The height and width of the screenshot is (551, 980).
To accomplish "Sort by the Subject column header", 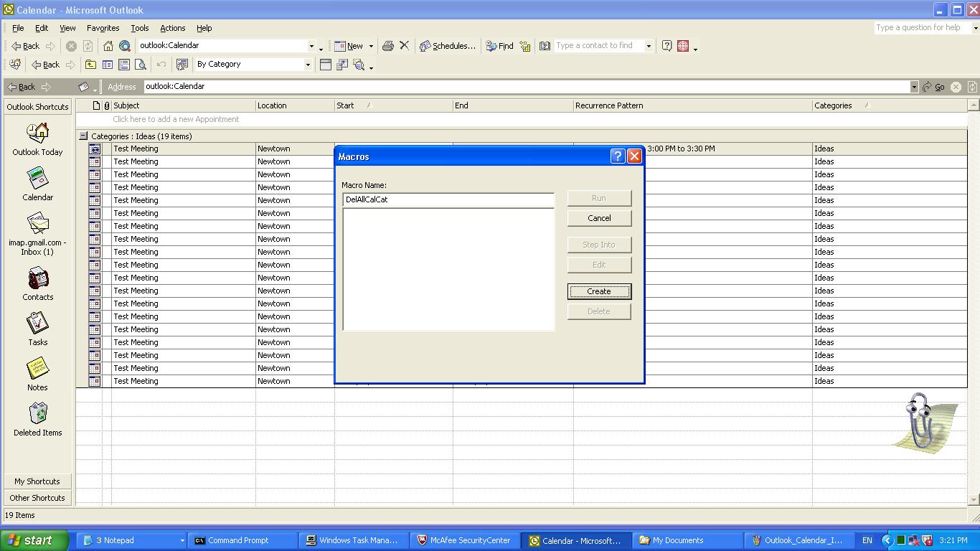I will point(183,105).
